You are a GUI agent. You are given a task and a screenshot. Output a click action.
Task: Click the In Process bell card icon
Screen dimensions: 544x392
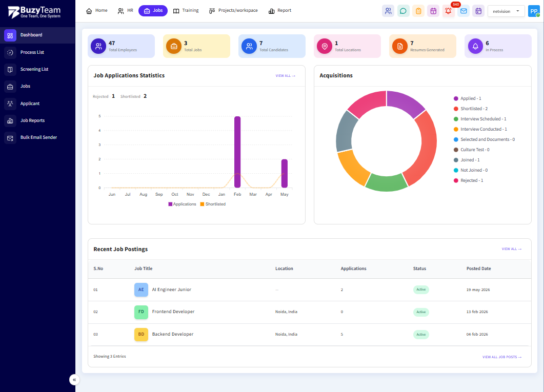pyautogui.click(x=475, y=46)
